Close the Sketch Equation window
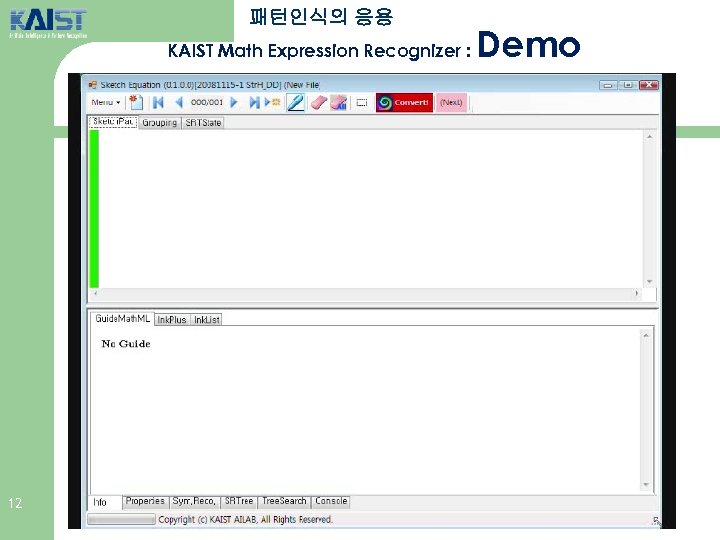 649,85
